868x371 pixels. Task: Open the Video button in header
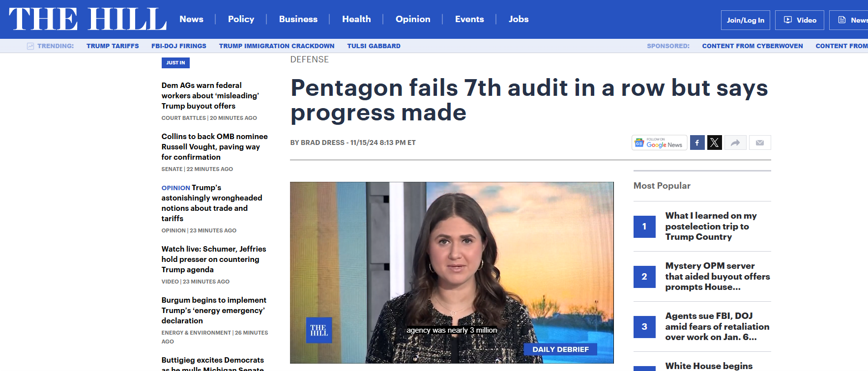pyautogui.click(x=800, y=20)
